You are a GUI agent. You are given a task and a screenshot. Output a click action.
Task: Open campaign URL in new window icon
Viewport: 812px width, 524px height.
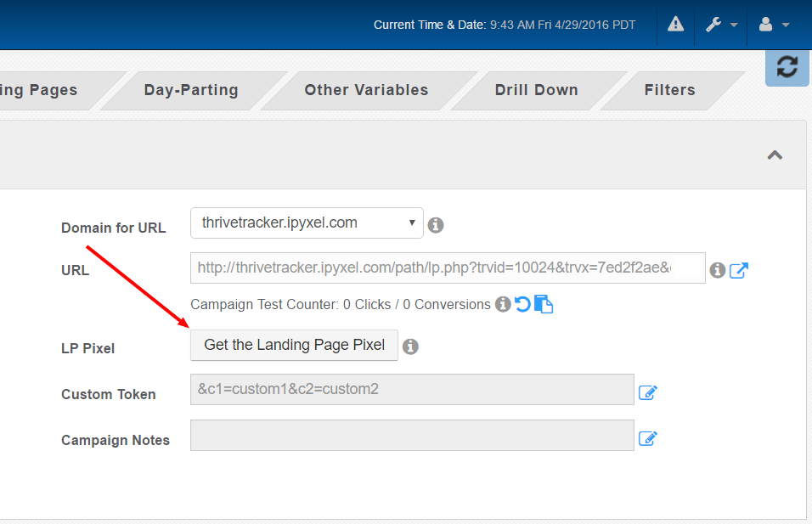(739, 270)
